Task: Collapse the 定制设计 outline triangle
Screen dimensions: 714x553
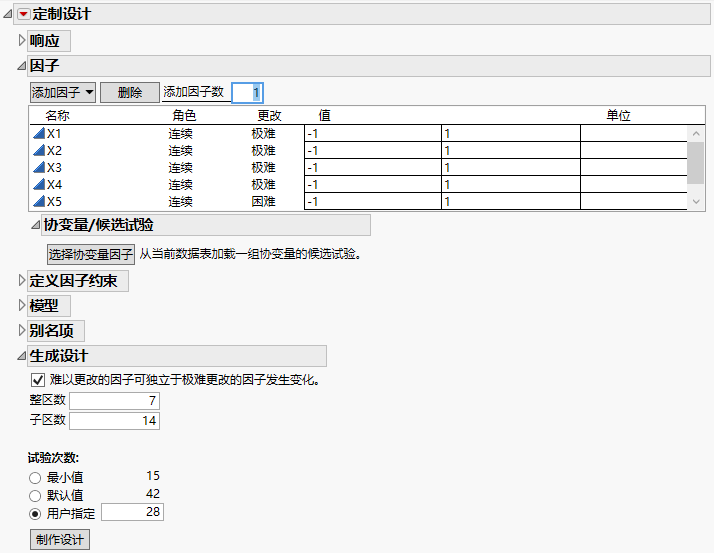Action: point(8,14)
